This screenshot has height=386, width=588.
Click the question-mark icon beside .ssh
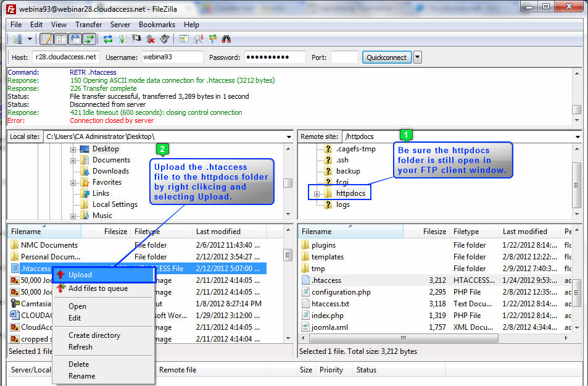click(x=328, y=160)
